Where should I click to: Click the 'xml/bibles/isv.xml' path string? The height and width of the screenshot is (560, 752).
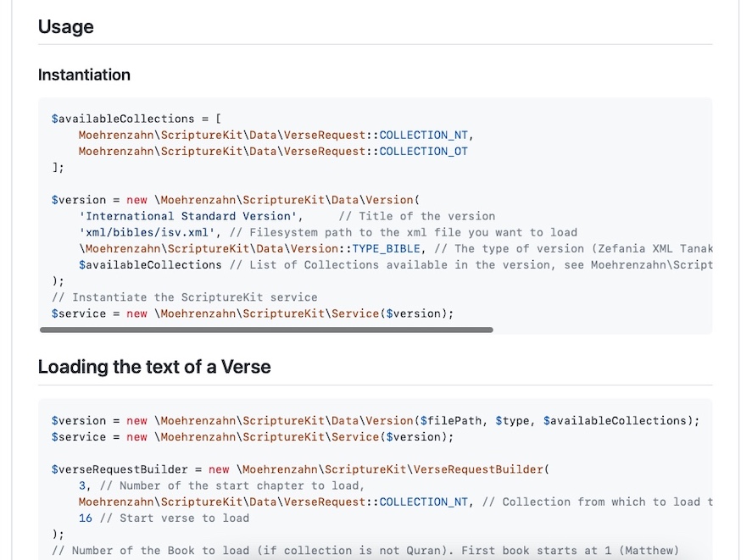point(147,232)
